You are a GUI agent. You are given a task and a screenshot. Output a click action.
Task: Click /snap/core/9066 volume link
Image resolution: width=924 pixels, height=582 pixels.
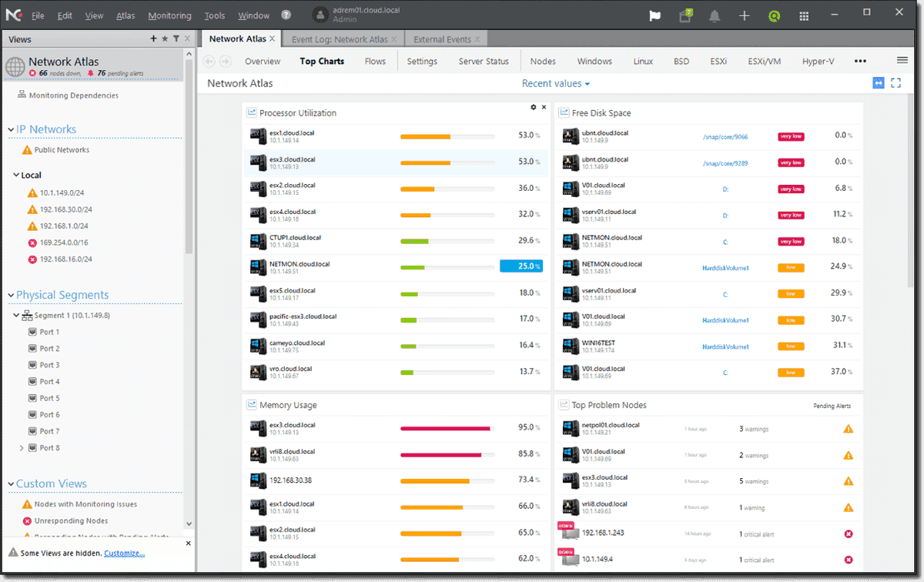[725, 137]
